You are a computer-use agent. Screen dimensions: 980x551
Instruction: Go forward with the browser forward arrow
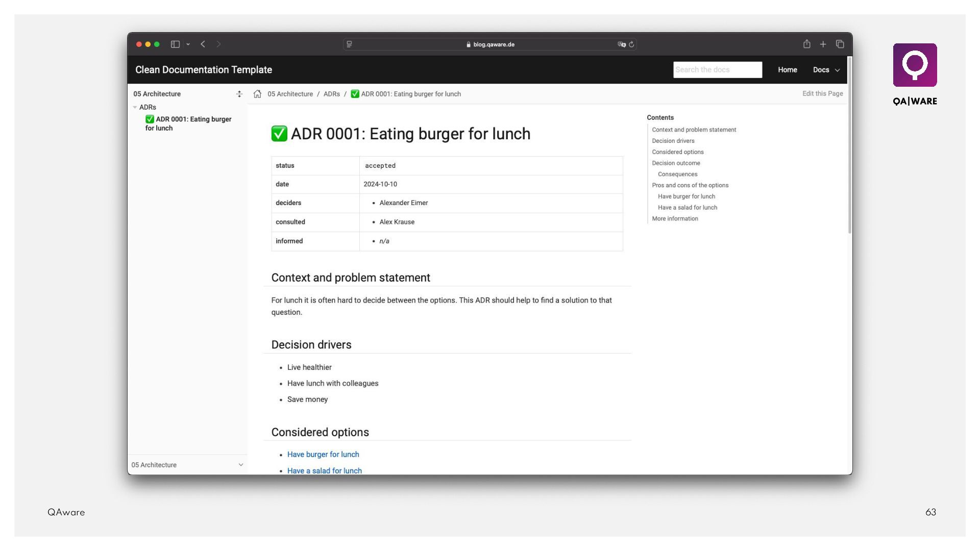(218, 44)
